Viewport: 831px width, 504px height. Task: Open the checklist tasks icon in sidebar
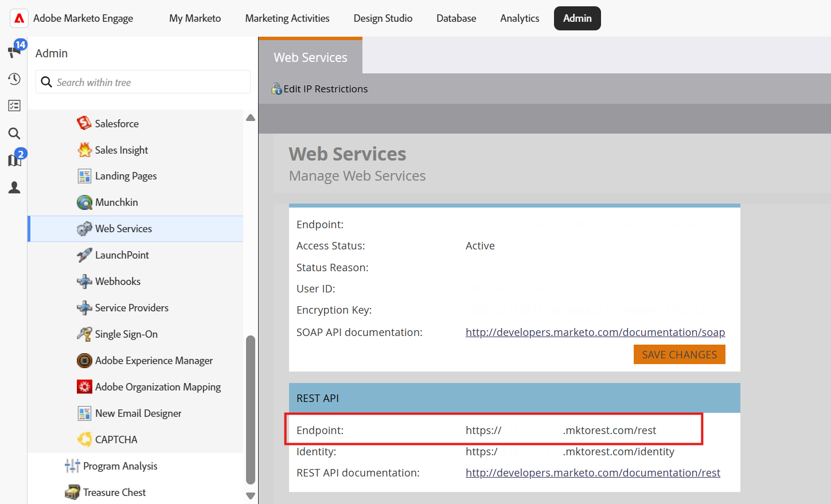pos(14,106)
